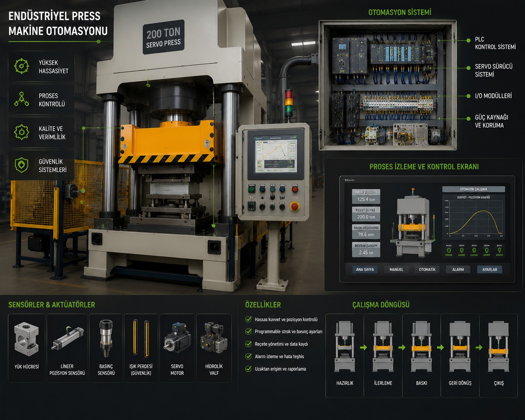Screen dimensions: 525x420
Task: Open AYARLAR on the process screen
Action: (x=490, y=270)
